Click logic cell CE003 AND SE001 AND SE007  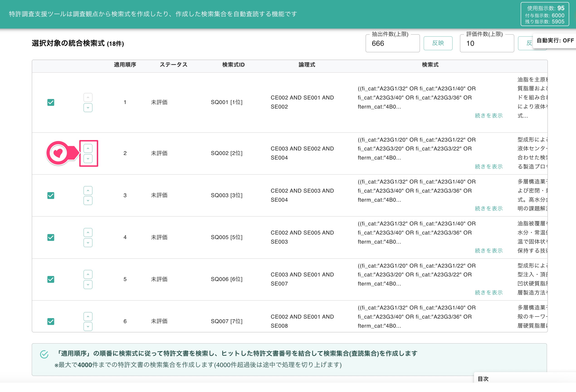point(302,279)
